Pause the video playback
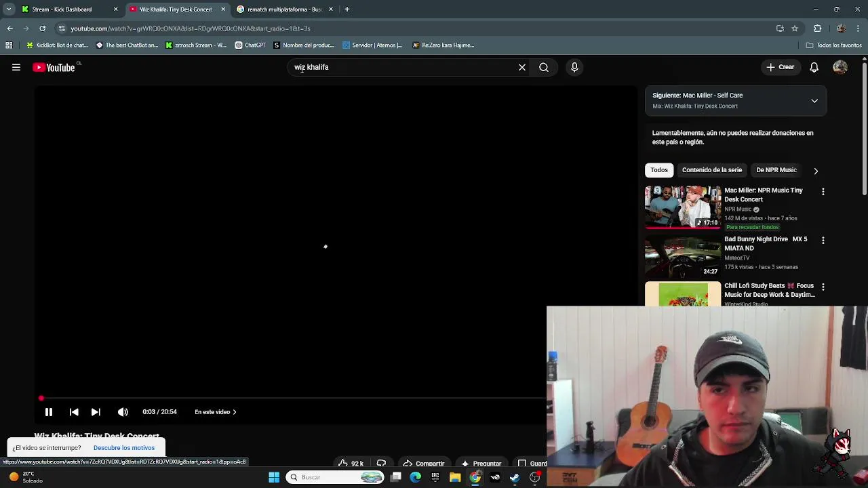Screen dimensions: 868x488 [x=49, y=412]
